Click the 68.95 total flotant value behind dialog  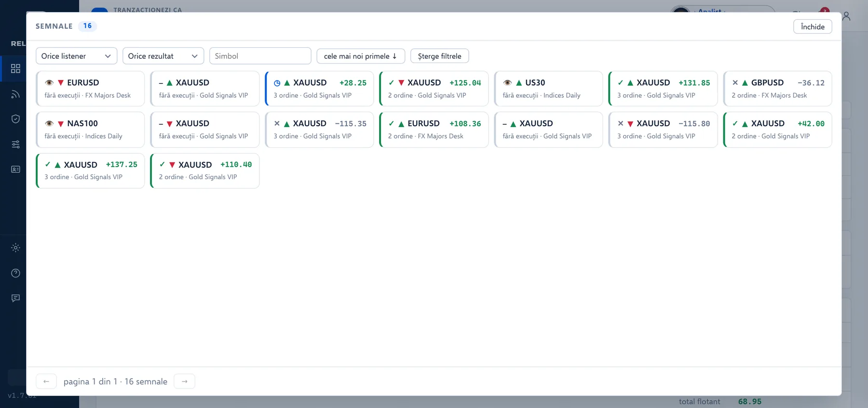[750, 402]
